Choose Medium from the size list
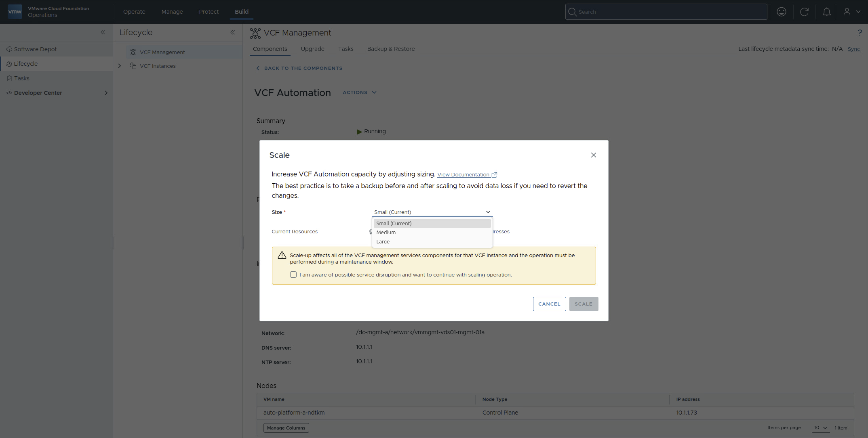868x438 pixels. pos(432,233)
